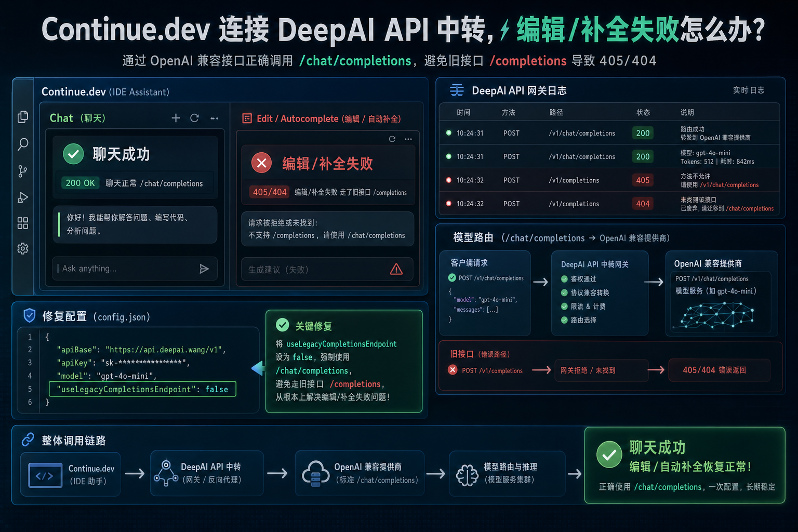Click the 客户端请求 card title

pyautogui.click(x=469, y=263)
